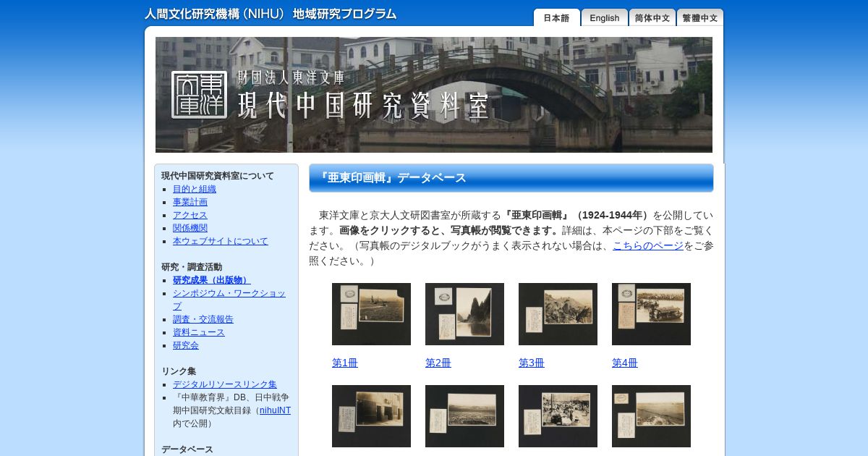
Task: Open the 第1冊 photo album thumbnail
Action: pyautogui.click(x=371, y=314)
